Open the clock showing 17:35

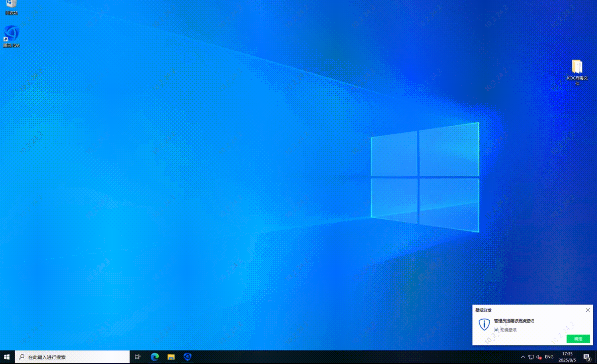click(567, 357)
